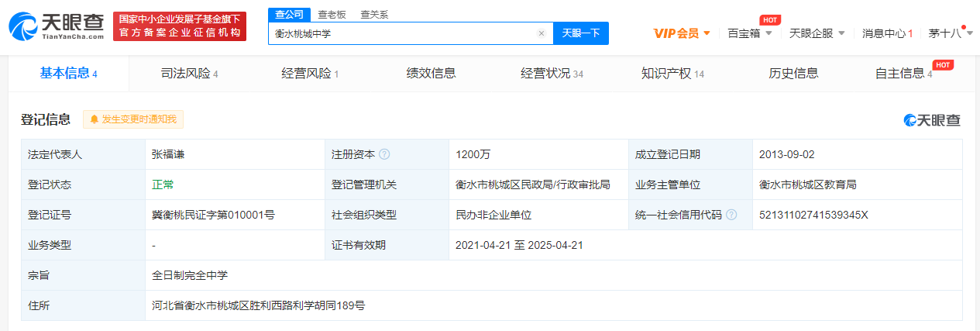Viewport: 980px width, 331px height.
Task: Switch to the 历史信息 tab
Action: tap(793, 74)
